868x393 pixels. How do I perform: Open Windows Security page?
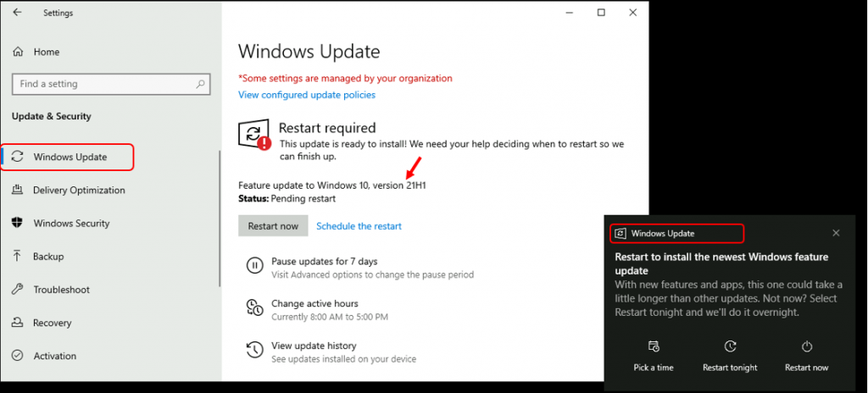tap(71, 223)
